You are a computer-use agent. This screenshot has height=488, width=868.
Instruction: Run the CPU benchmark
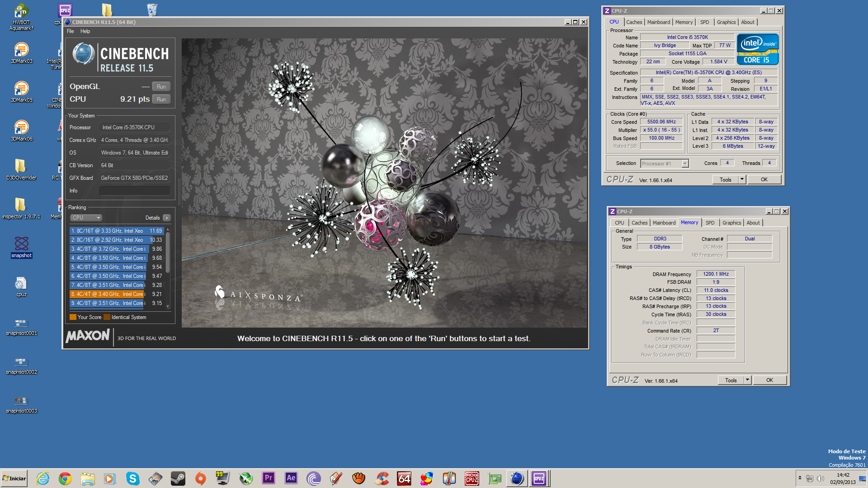pos(161,99)
